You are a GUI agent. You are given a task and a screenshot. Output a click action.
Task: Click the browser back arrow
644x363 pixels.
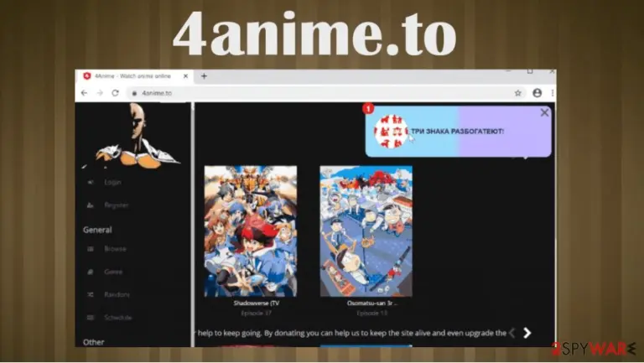coord(84,93)
